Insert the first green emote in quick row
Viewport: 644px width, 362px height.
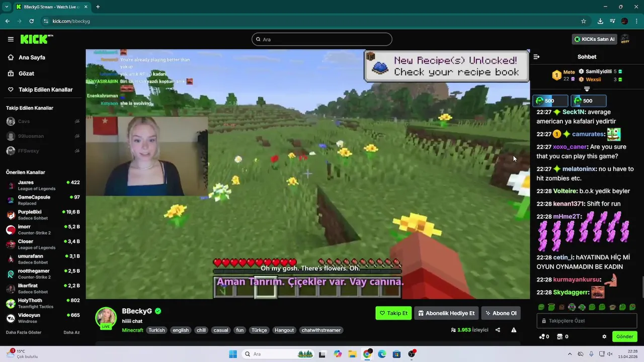(x=541, y=307)
